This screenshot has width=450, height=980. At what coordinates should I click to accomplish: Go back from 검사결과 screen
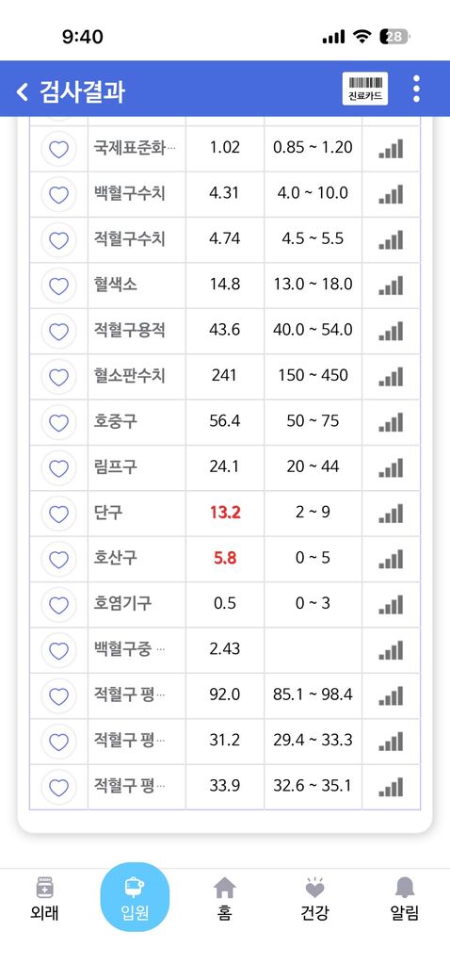pyautogui.click(x=22, y=91)
